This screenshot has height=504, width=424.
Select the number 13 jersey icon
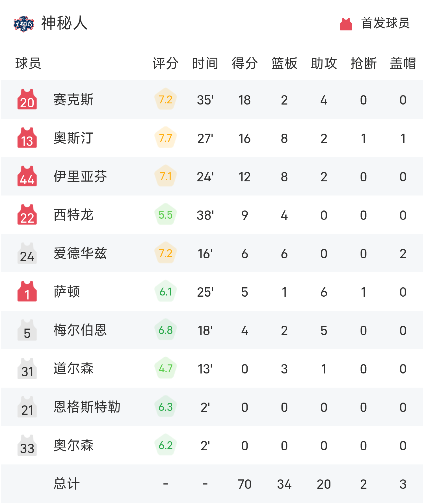coord(27,138)
